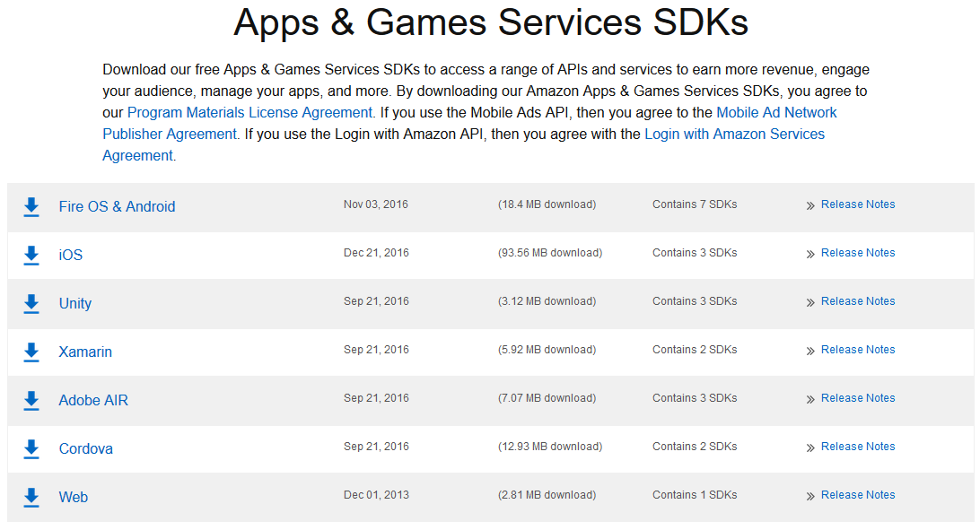
Task: Click the chevron icon before iOS Release Notes
Action: click(810, 254)
